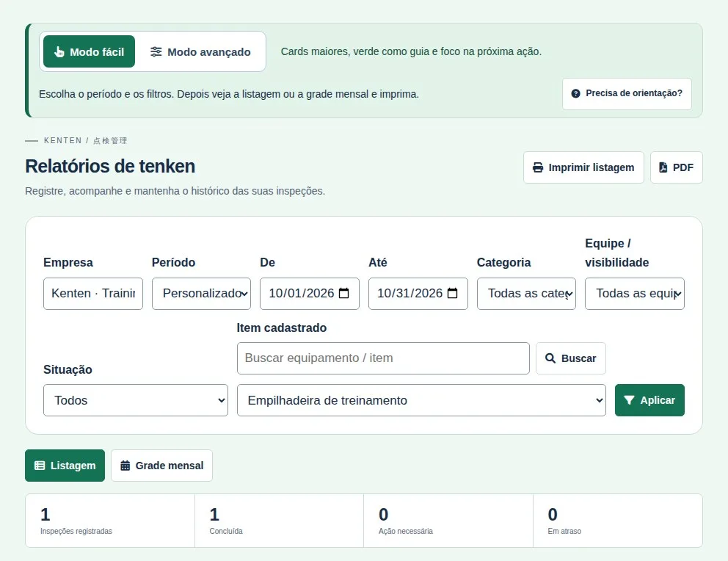Open the Situação dropdown showing Todos
The width and height of the screenshot is (728, 561).
click(x=136, y=400)
